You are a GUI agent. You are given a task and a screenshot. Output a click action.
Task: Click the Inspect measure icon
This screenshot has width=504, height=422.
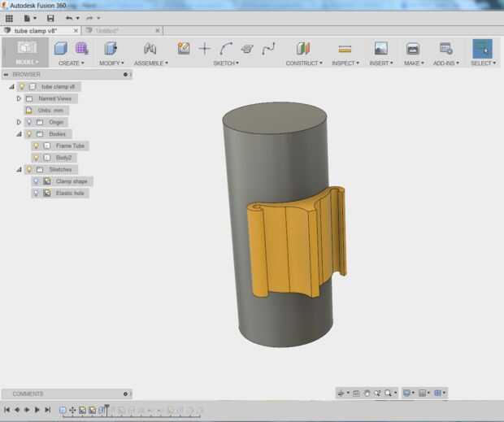pyautogui.click(x=345, y=49)
